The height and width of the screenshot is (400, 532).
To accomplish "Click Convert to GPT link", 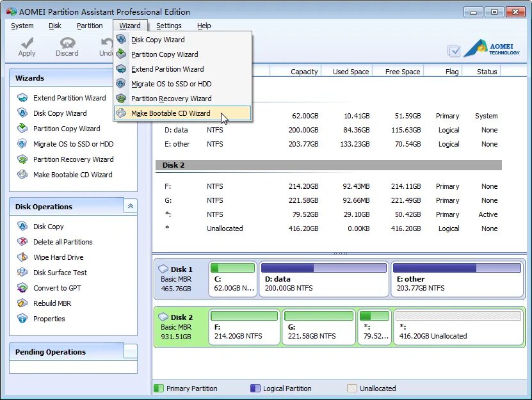I will tap(57, 288).
